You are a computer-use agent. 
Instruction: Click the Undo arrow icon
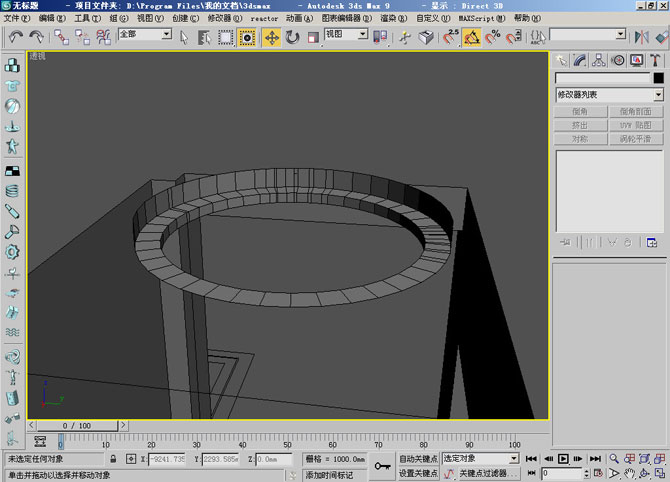pyautogui.click(x=16, y=37)
